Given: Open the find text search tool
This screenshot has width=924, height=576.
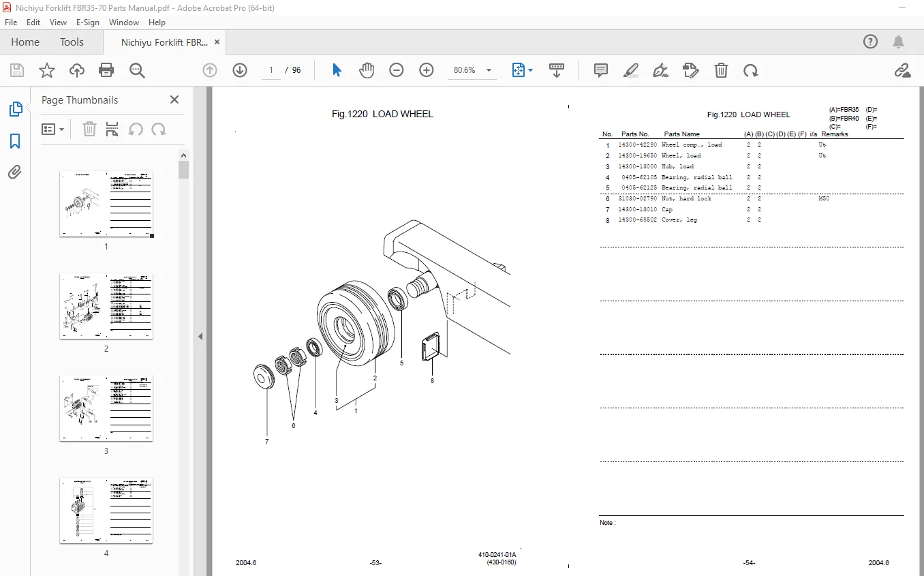Looking at the screenshot, I should [137, 70].
